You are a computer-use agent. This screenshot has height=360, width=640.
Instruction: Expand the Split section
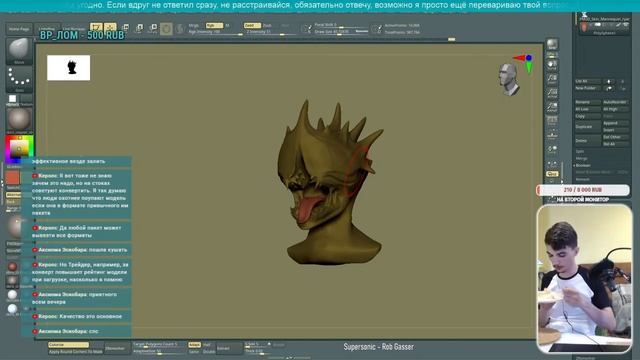tap(580, 151)
